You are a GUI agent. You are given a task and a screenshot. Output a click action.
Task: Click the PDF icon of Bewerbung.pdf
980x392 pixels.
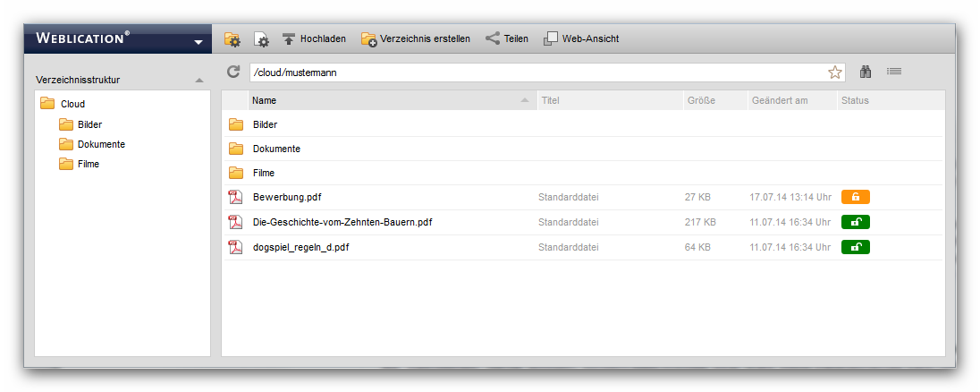pos(236,197)
